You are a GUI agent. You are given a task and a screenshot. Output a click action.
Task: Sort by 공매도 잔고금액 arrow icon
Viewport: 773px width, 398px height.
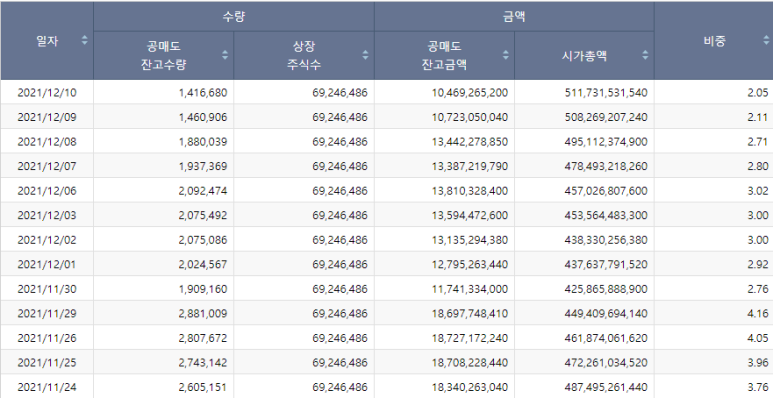[505, 55]
